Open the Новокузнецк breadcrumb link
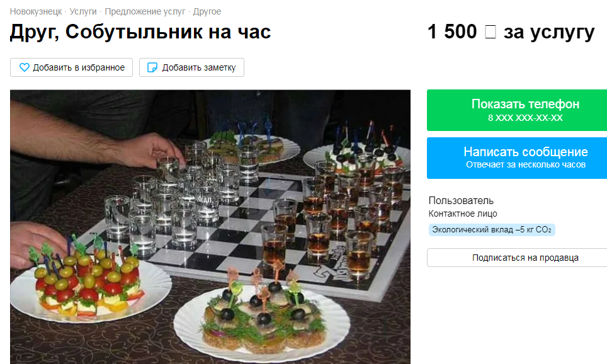The height and width of the screenshot is (364, 607). click(36, 11)
